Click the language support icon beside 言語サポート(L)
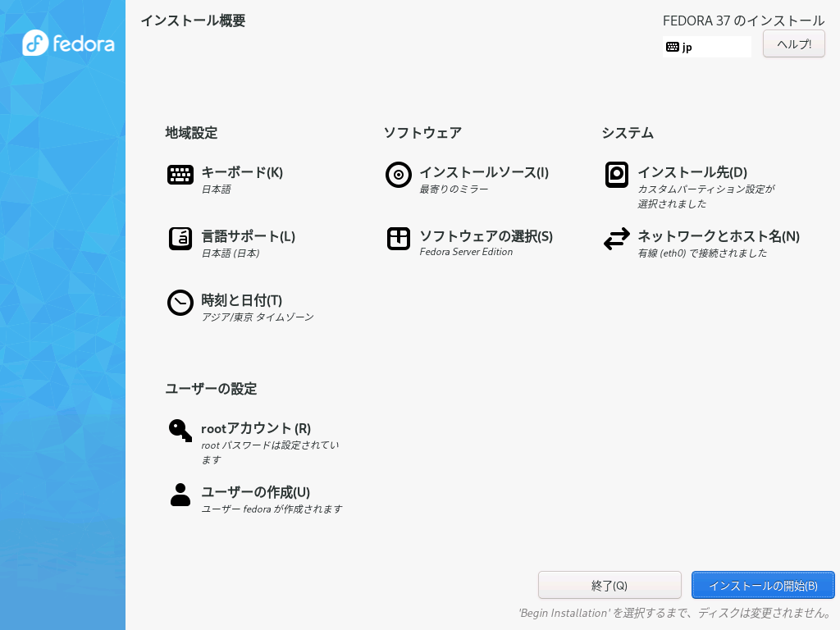This screenshot has height=630, width=840. pyautogui.click(x=180, y=239)
